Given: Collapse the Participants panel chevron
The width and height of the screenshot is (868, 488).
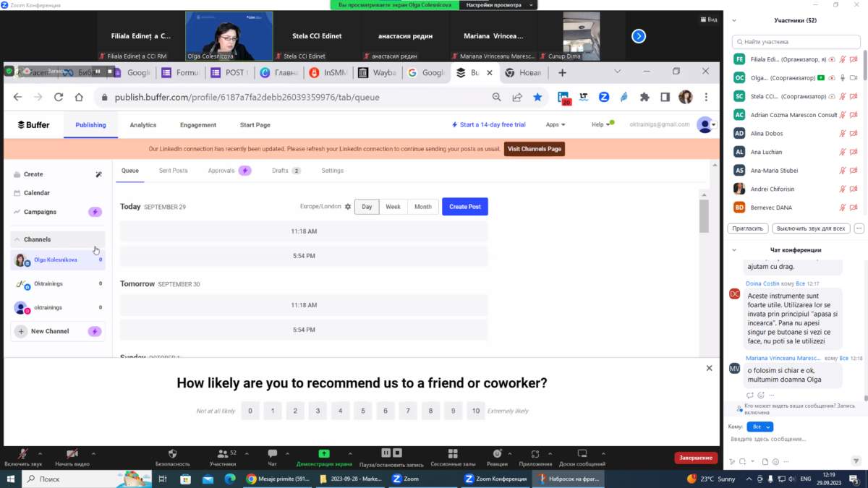Looking at the screenshot, I should tap(735, 20).
